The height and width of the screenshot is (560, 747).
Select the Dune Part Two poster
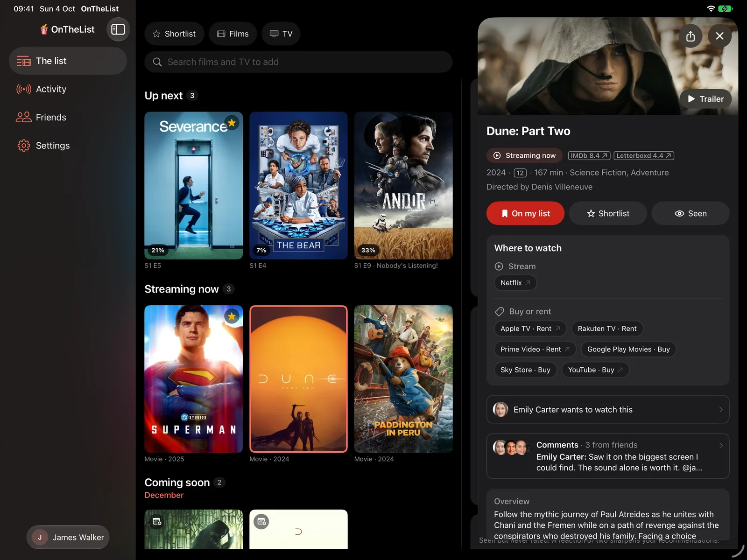pyautogui.click(x=298, y=379)
